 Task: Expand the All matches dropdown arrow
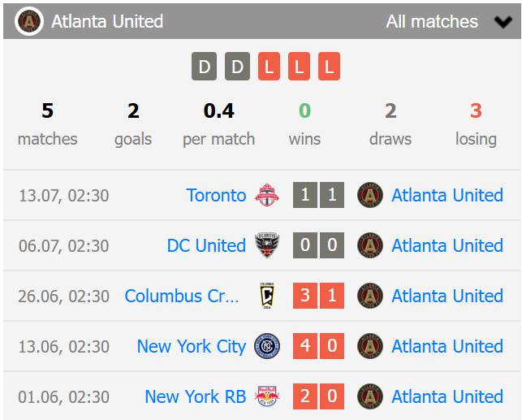tap(503, 22)
